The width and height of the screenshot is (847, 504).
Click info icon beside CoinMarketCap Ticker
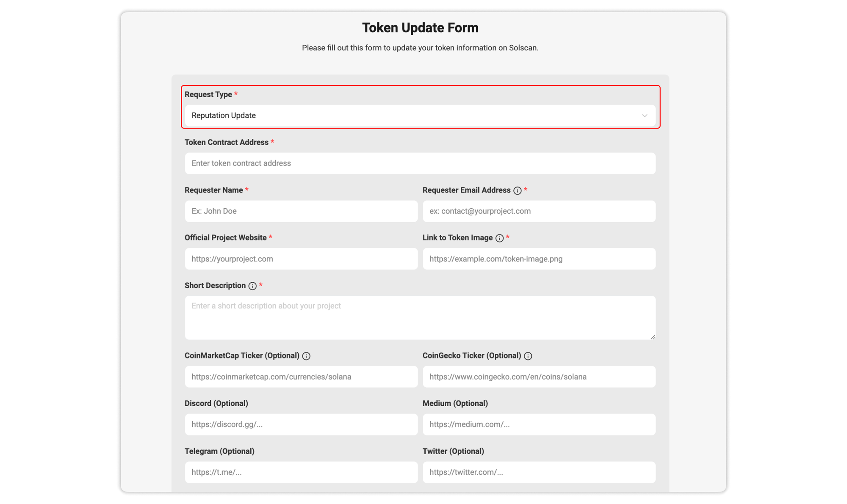click(x=306, y=356)
